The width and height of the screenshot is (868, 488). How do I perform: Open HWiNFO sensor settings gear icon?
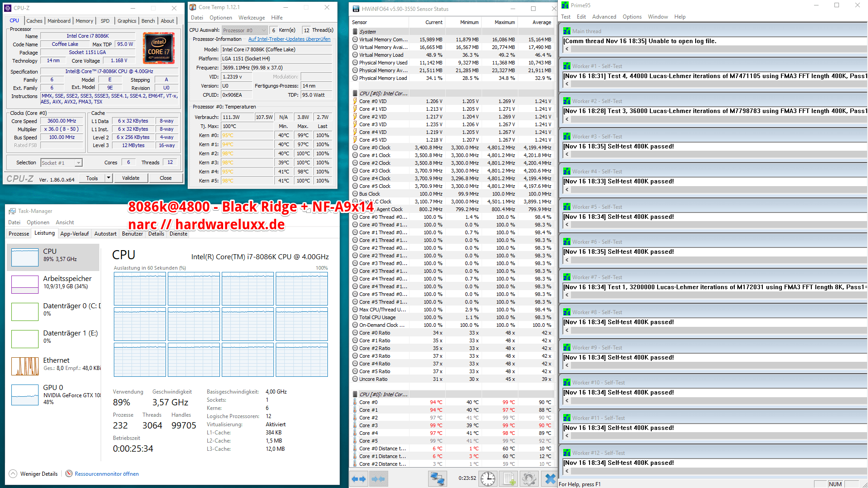click(x=529, y=479)
